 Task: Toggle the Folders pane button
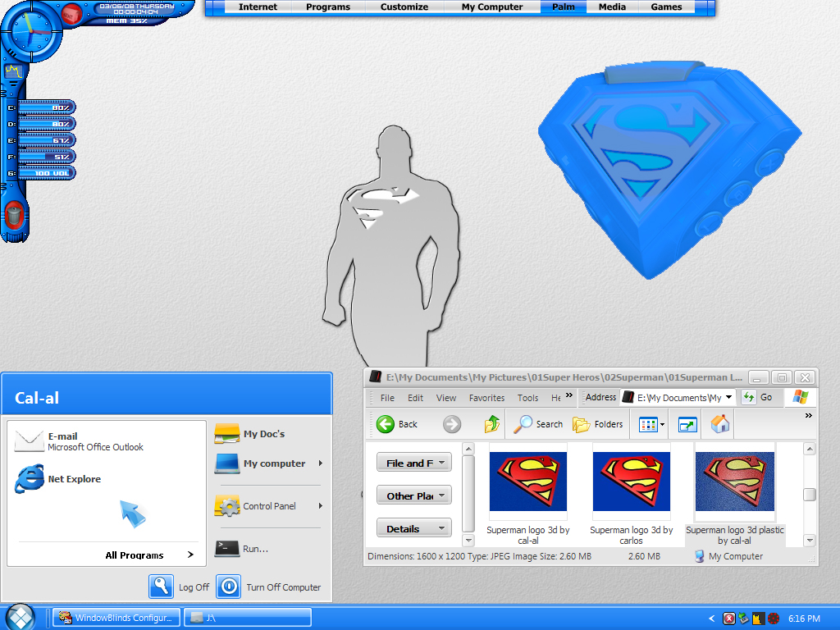pos(598,424)
